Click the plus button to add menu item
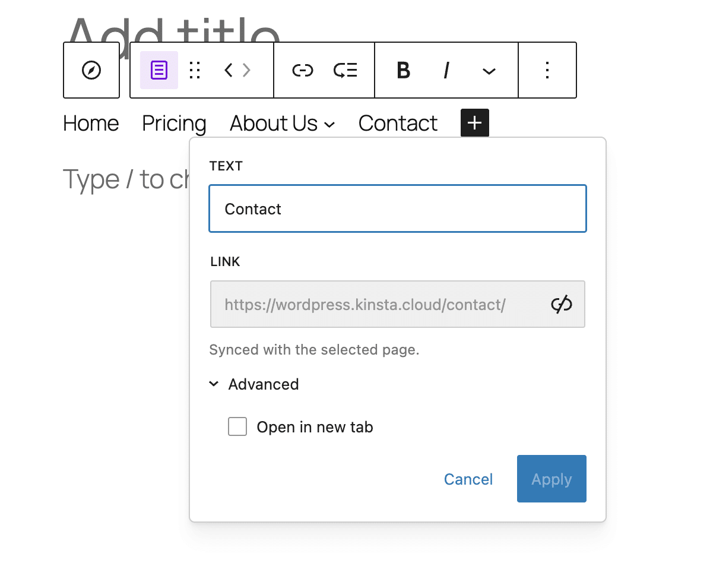710x588 pixels. [474, 123]
